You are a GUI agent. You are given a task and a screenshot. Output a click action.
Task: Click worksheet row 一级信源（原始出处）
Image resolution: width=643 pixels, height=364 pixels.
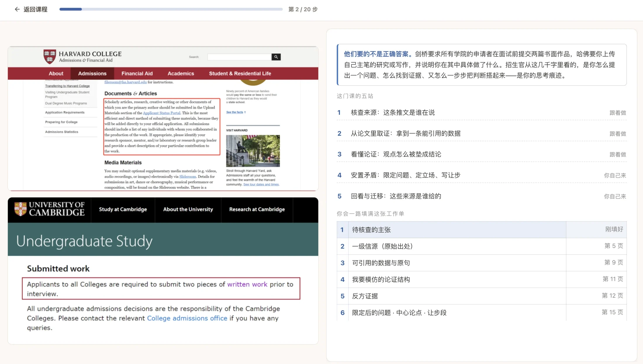pos(481,246)
